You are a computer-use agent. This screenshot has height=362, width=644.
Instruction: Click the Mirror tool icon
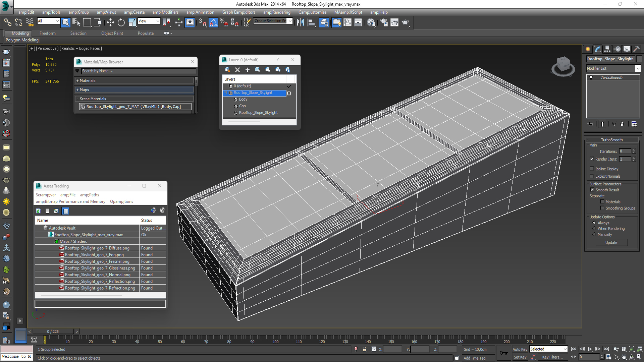300,22
